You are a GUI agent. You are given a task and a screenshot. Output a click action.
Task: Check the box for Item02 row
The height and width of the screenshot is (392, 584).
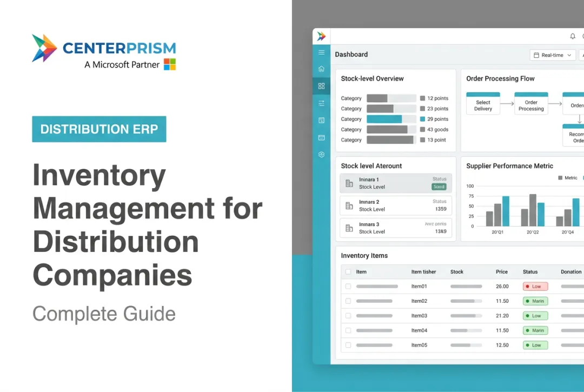click(x=348, y=301)
